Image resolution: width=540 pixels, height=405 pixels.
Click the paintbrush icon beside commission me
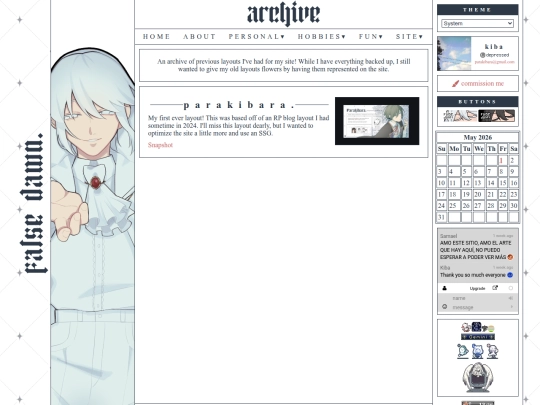pyautogui.click(x=455, y=84)
